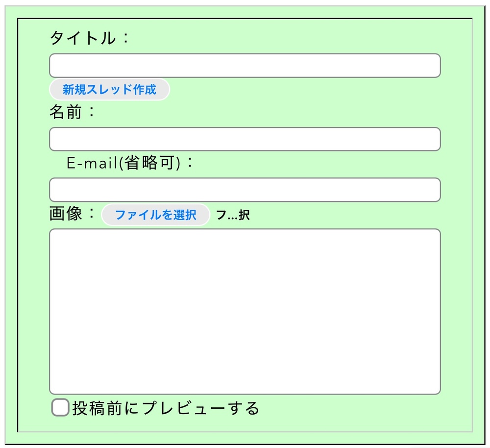Focus the optional email address field
Screen dimensions: 490x448
245,190
